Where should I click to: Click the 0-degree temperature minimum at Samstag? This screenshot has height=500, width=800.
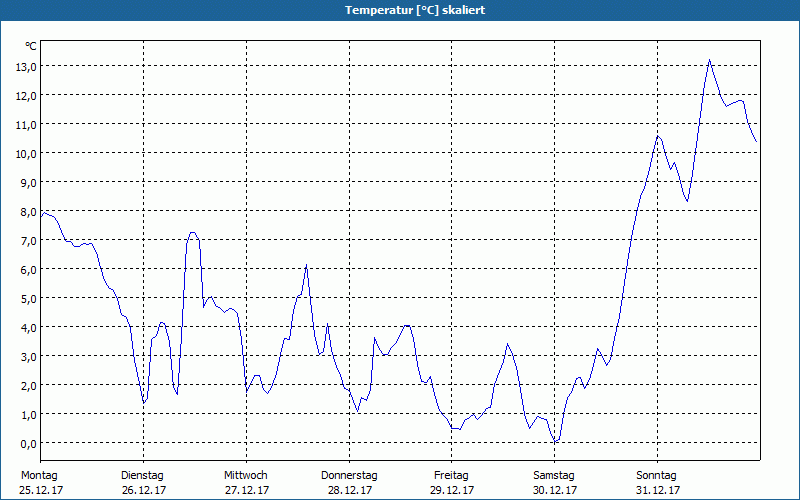[556, 441]
